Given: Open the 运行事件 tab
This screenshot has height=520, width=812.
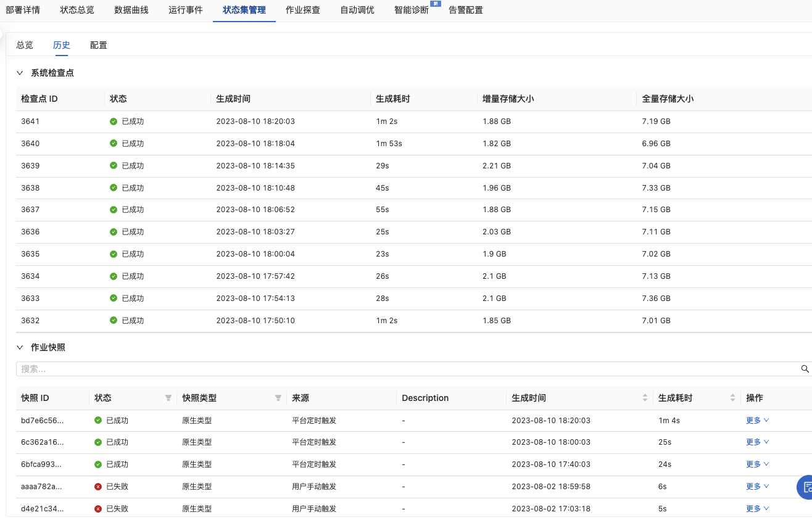Looking at the screenshot, I should pyautogui.click(x=186, y=10).
